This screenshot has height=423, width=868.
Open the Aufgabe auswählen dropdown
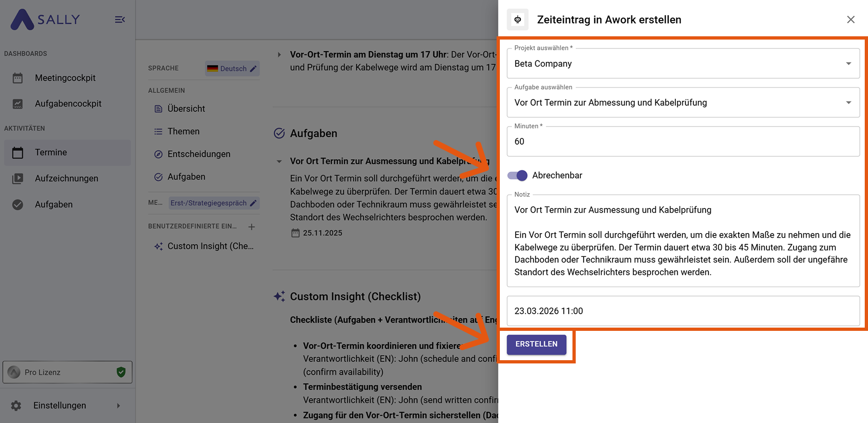[x=848, y=103]
